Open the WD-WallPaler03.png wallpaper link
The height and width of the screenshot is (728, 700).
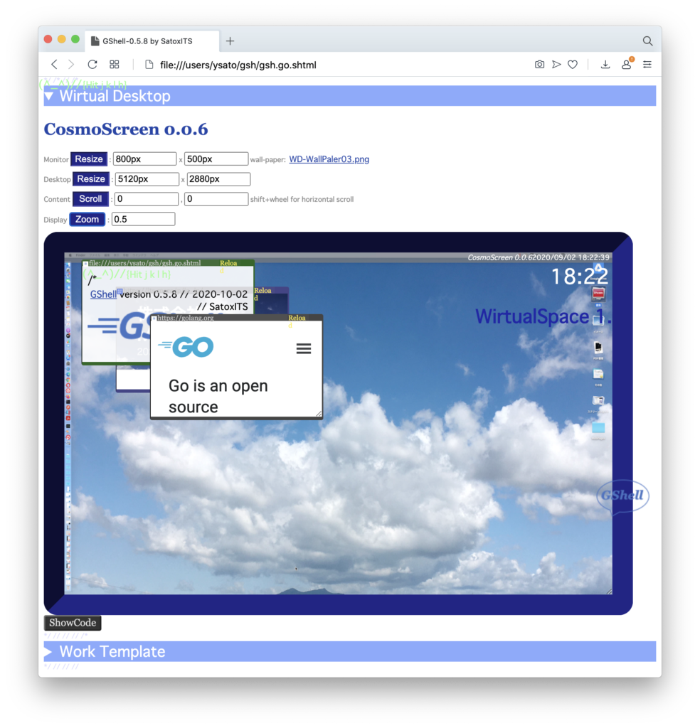click(329, 159)
